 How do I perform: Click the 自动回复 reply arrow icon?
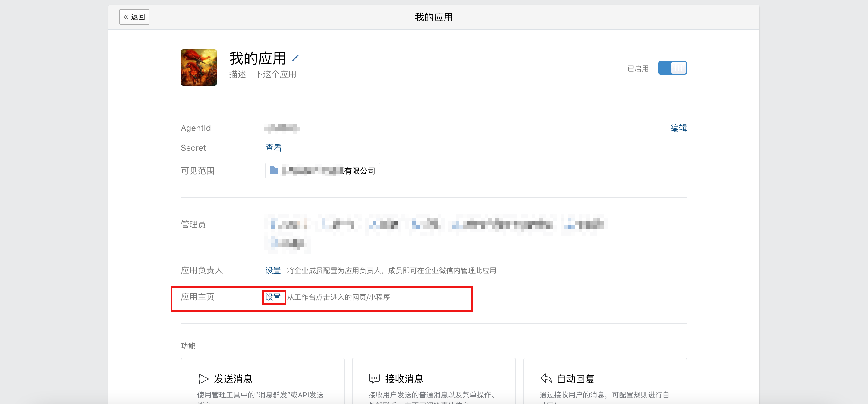[546, 378]
